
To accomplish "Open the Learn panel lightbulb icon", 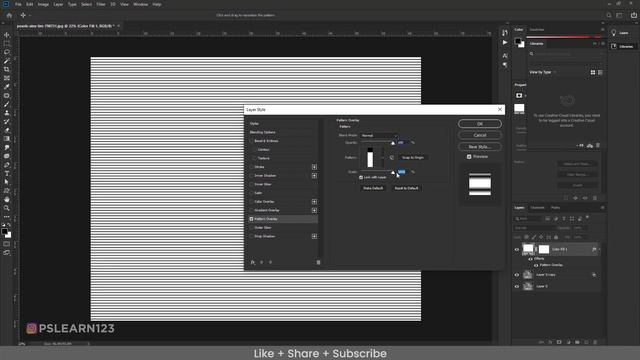I will 613,33.
